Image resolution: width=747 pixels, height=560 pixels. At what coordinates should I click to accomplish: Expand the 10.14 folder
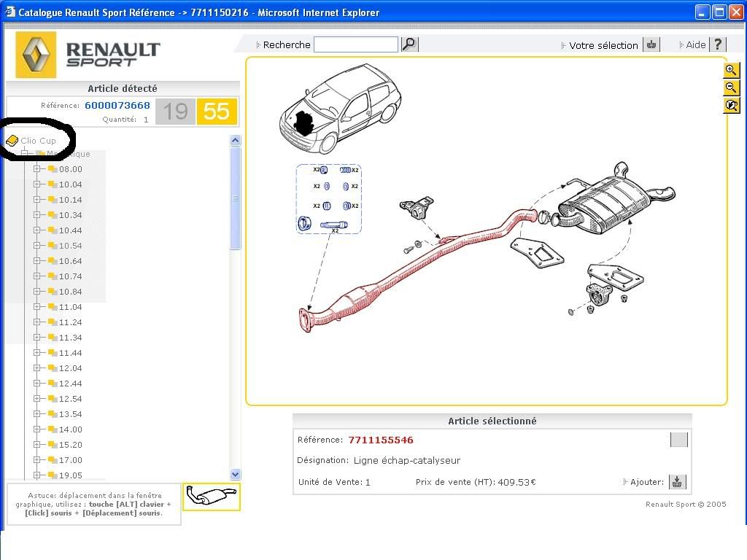(x=36, y=200)
